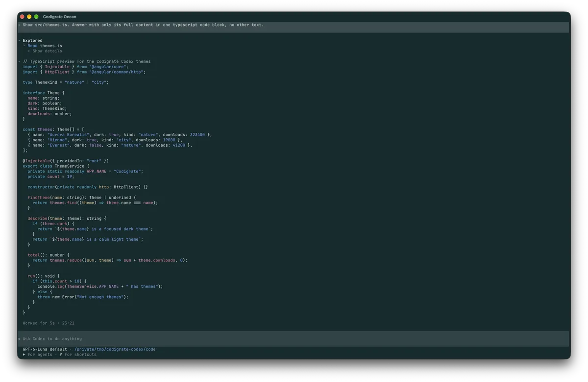Click the 'if (this.count > 10) {' line
Screen dimensions: 588x382
(60, 281)
